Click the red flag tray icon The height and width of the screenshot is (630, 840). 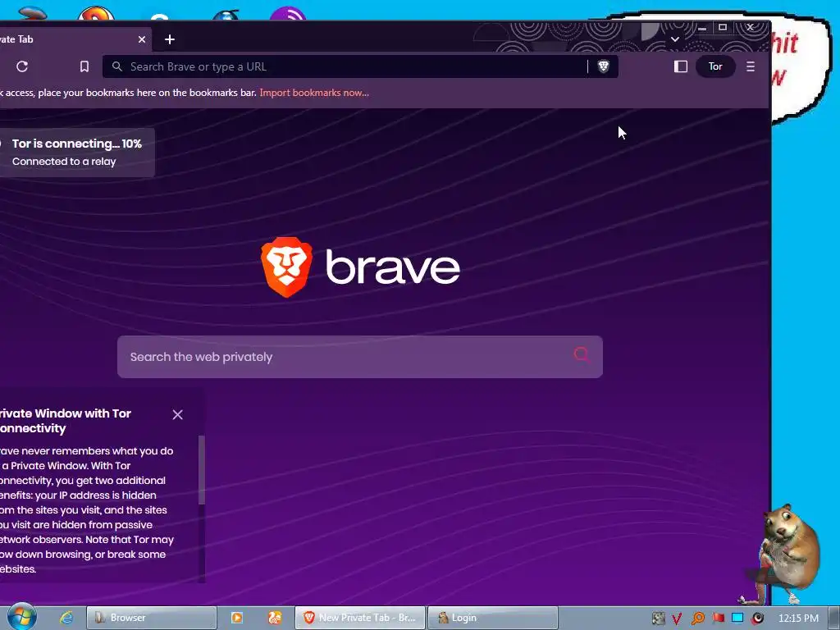click(718, 619)
